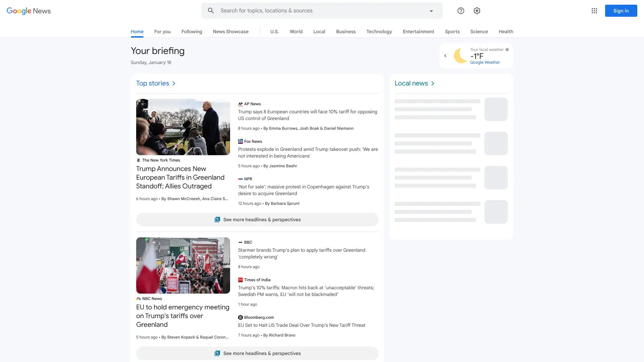Click the location target icon by local weather

coord(507,50)
